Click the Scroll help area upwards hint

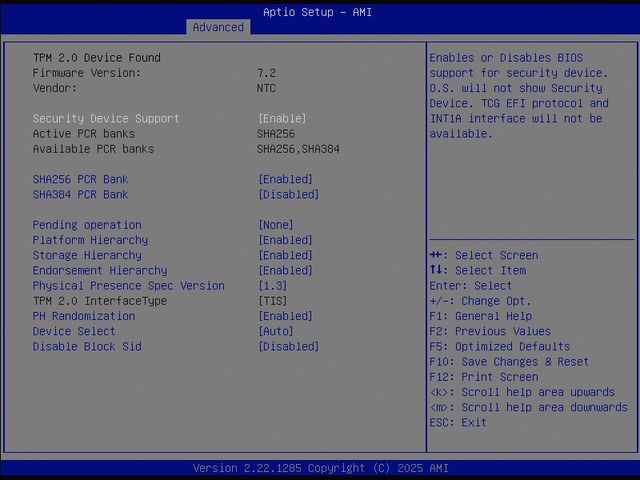(x=522, y=392)
